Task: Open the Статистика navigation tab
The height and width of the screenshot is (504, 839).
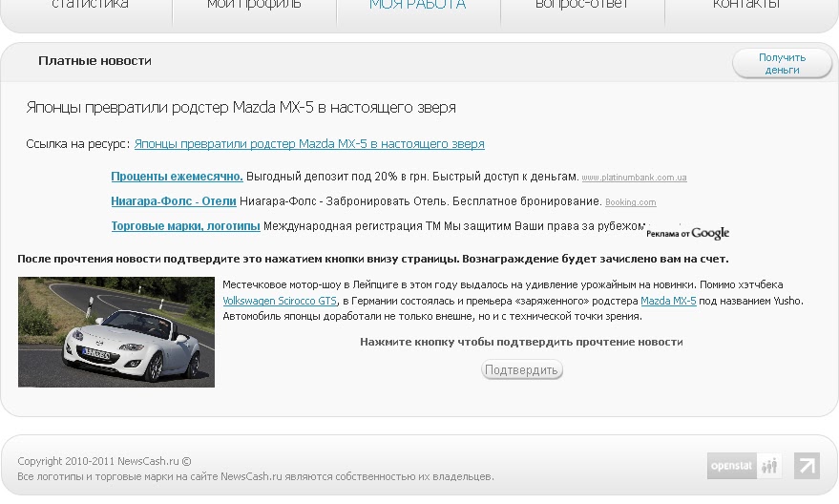Action: [x=90, y=6]
